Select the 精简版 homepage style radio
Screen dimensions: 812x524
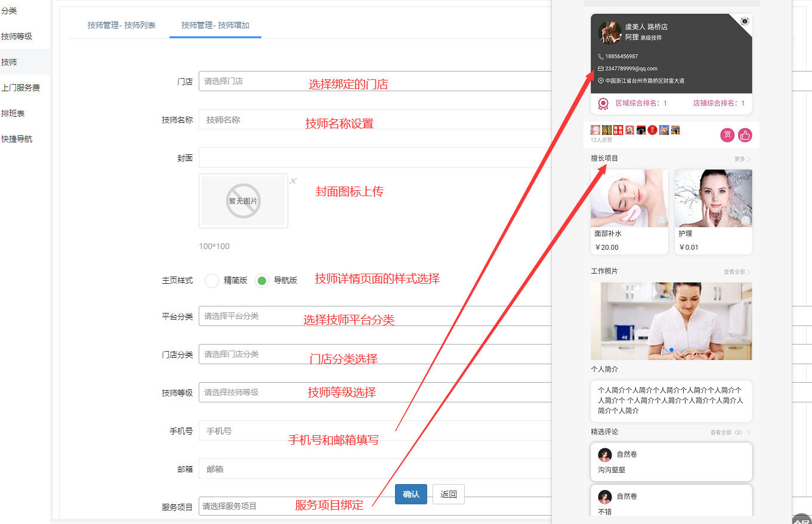tap(212, 280)
